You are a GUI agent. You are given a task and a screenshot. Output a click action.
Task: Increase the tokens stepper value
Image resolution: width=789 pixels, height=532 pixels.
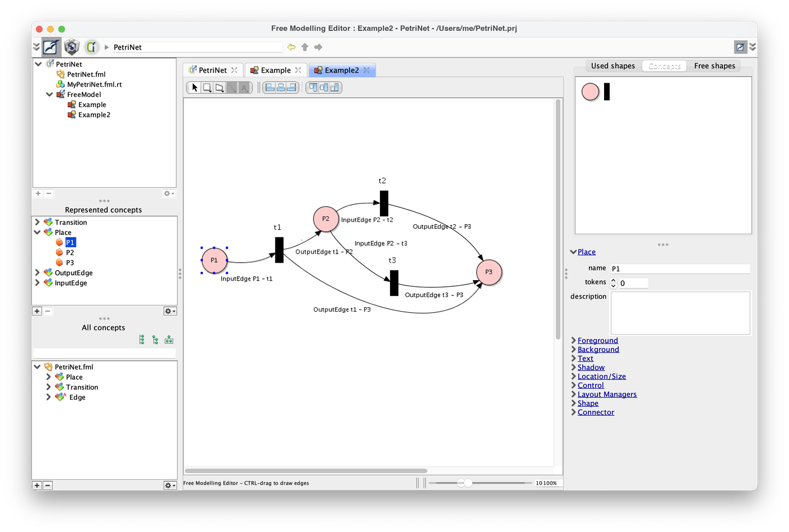pyautogui.click(x=614, y=280)
